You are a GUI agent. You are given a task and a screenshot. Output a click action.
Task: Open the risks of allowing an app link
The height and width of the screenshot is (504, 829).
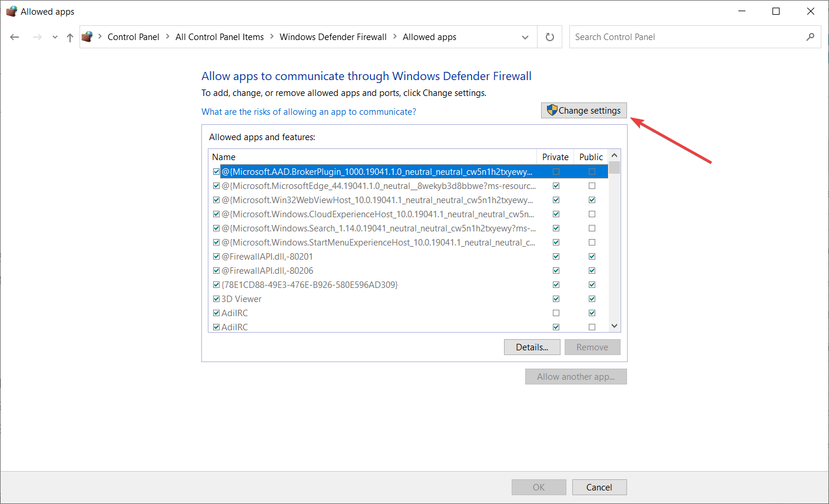[309, 111]
